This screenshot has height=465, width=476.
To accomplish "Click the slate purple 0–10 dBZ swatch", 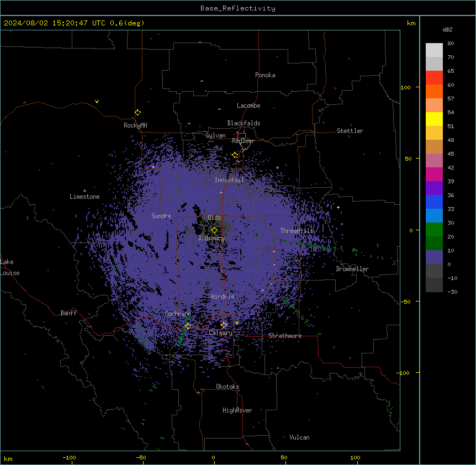I will [x=434, y=257].
